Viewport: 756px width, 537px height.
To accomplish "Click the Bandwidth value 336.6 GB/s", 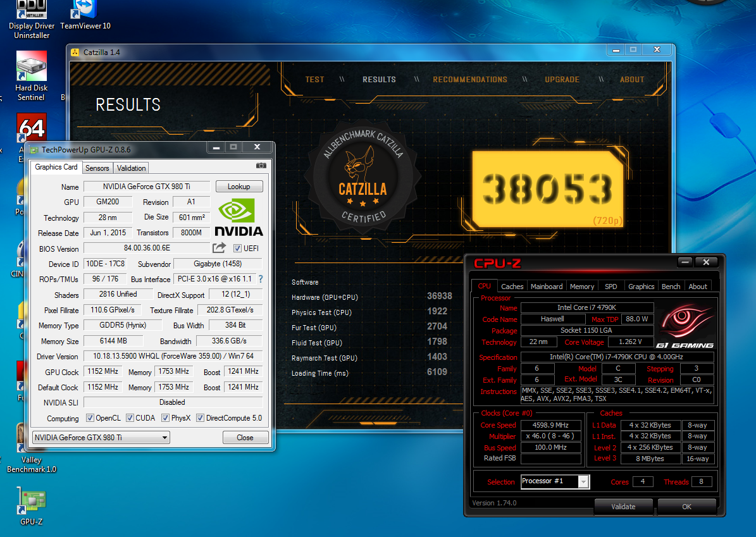I will pyautogui.click(x=229, y=341).
